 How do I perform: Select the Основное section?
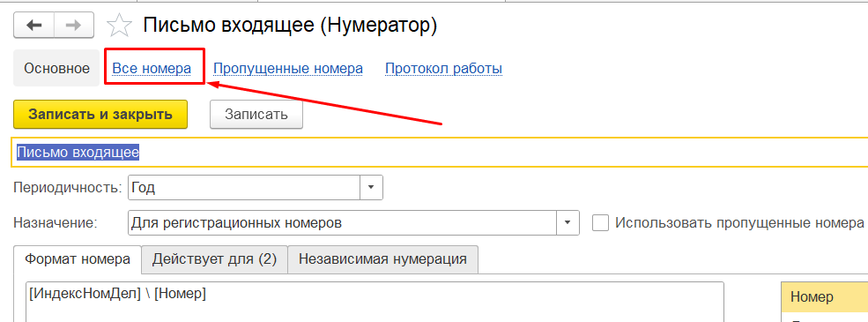[x=56, y=68]
